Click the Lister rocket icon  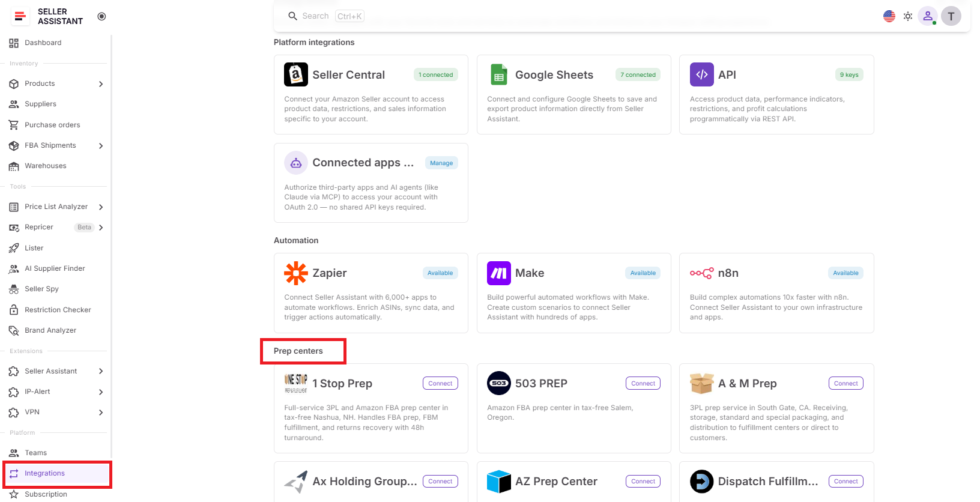14,248
